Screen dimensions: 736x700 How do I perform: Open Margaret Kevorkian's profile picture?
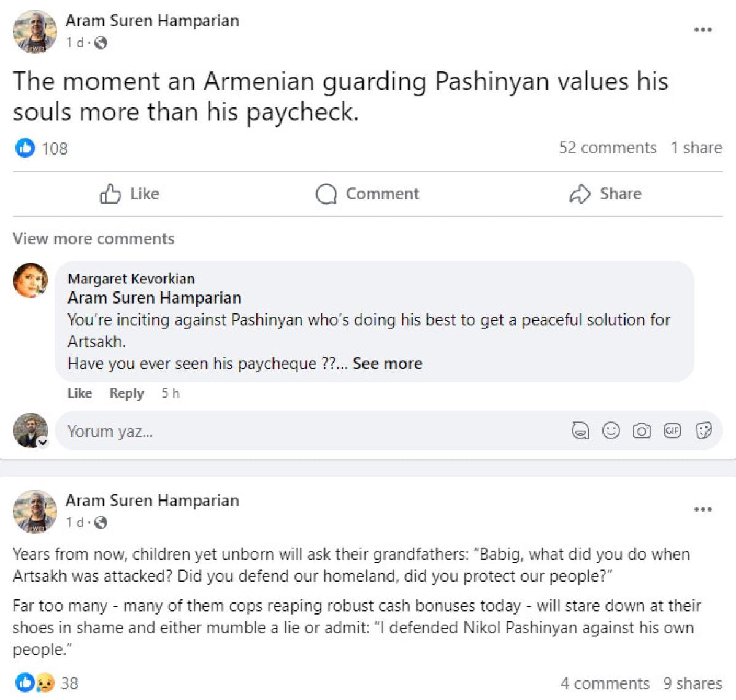coord(31,280)
